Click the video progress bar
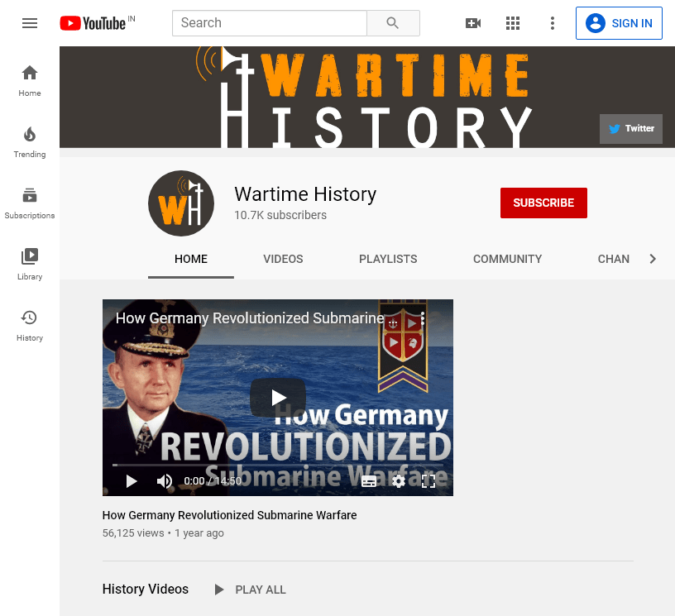 [278, 465]
